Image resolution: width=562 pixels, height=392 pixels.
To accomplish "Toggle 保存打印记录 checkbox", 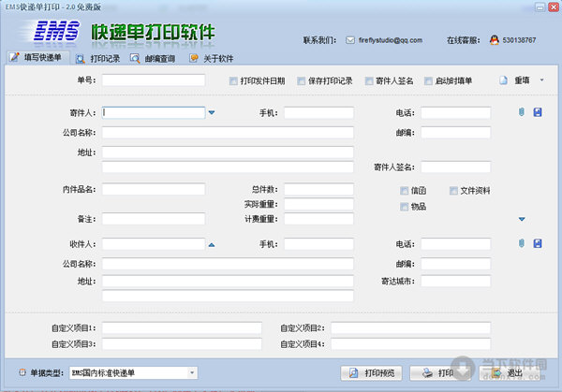I will 301,81.
